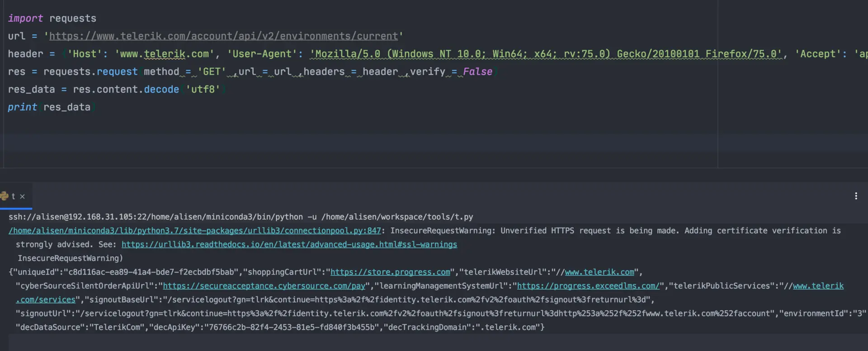
Task: Click the 'Host' dictionary key
Action: click(85, 54)
